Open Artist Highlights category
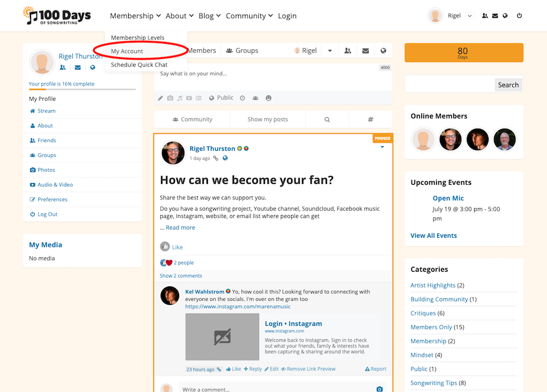Screen dimensions: 547x392 point(433,285)
